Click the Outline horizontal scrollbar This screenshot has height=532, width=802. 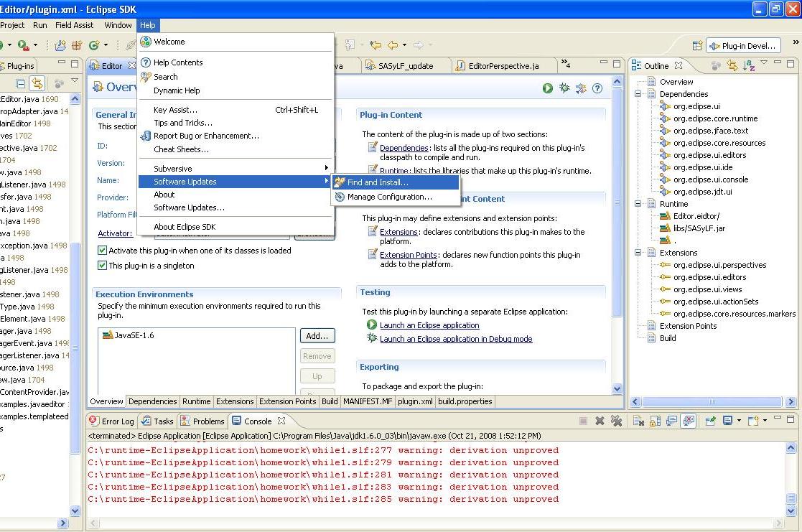(x=712, y=402)
